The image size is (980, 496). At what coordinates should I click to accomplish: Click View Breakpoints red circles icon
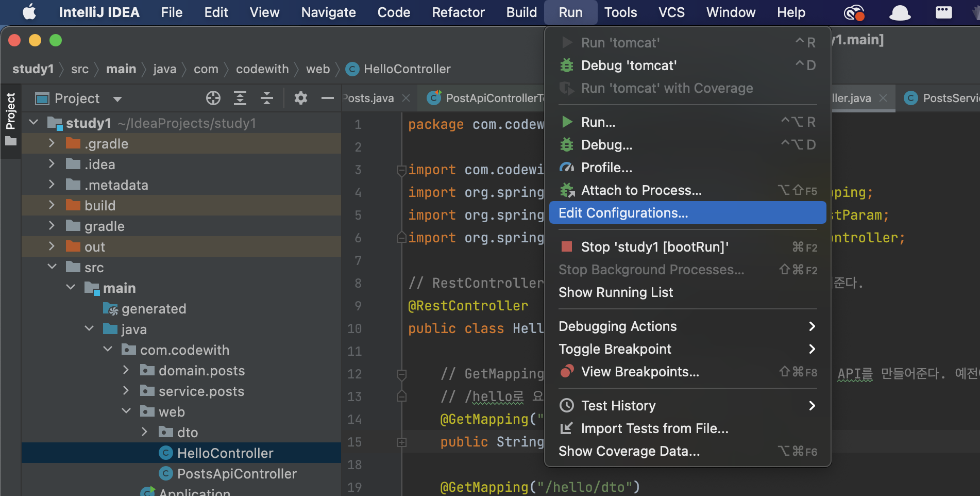[567, 371]
